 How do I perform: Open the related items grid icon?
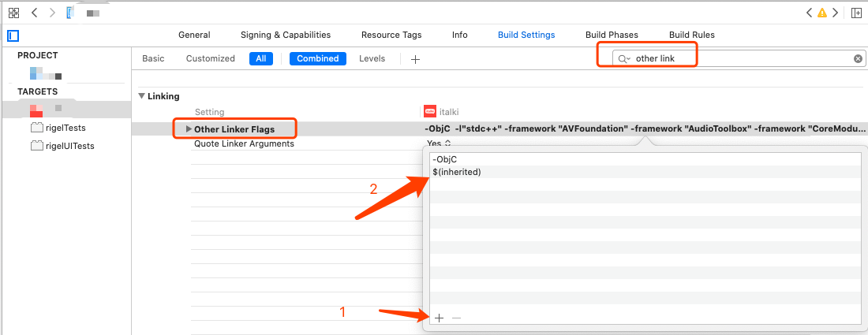tap(14, 12)
